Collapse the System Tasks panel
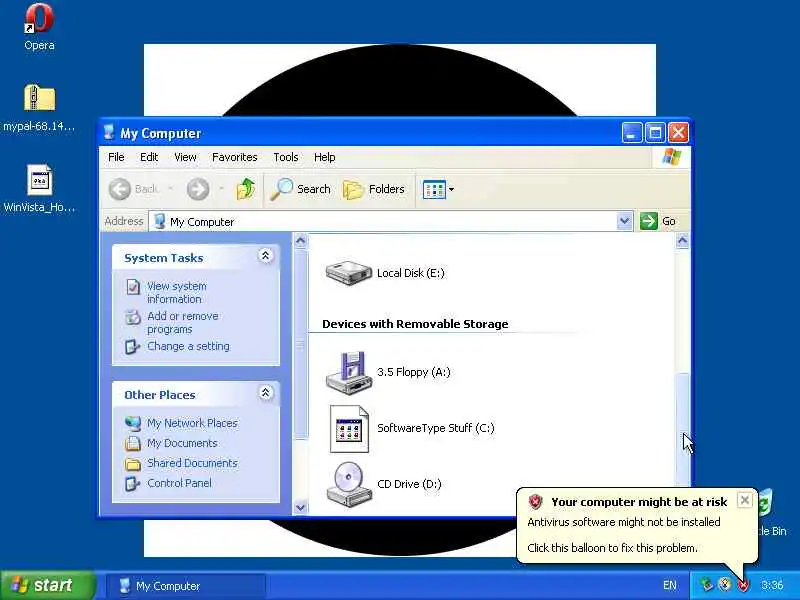 tap(265, 256)
